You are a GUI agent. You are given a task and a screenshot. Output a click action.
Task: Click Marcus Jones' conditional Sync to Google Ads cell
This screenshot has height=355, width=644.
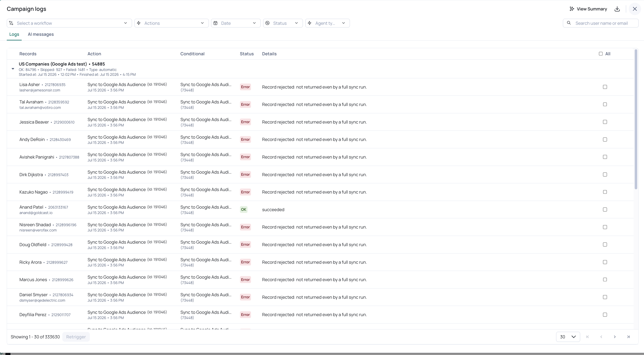206,280
